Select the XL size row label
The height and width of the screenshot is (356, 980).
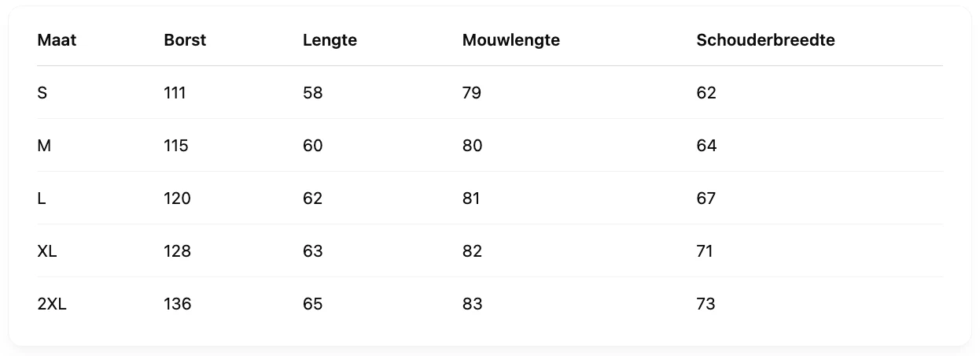(47, 251)
